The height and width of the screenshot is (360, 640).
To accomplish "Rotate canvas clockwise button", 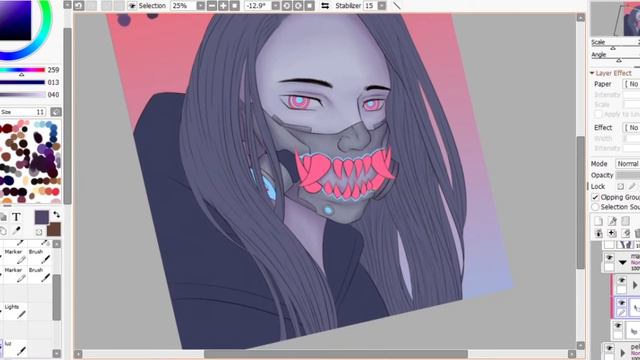I will (x=298, y=6).
